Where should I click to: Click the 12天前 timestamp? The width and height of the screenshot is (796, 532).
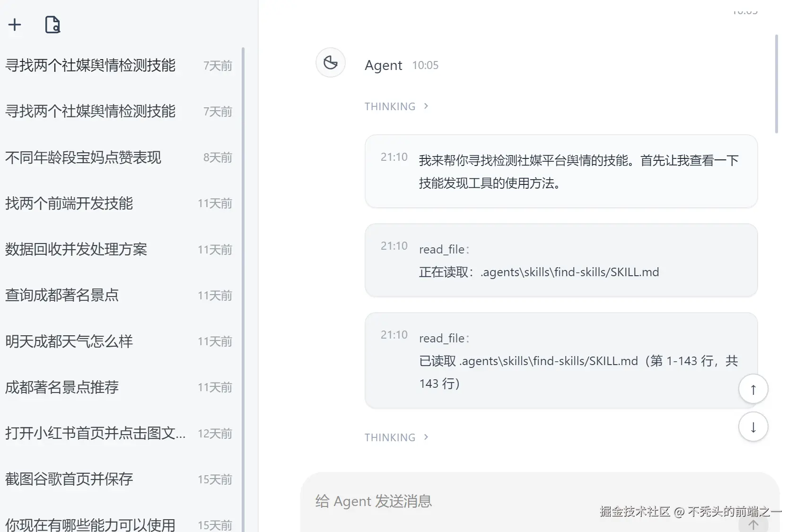point(215,434)
